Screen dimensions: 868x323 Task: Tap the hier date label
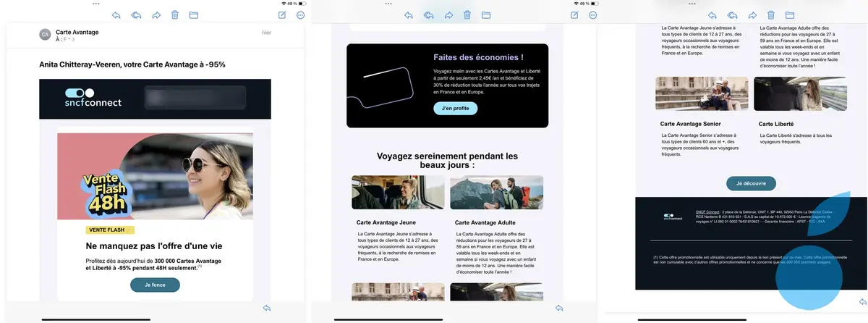[x=266, y=32]
